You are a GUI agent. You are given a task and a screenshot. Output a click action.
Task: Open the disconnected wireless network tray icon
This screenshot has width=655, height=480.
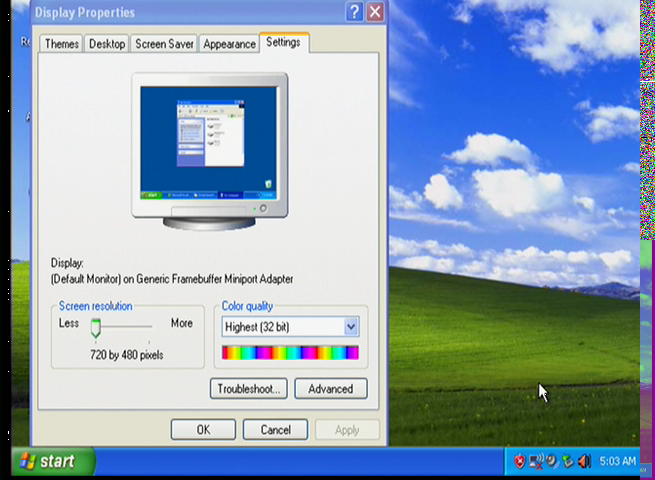[536, 461]
